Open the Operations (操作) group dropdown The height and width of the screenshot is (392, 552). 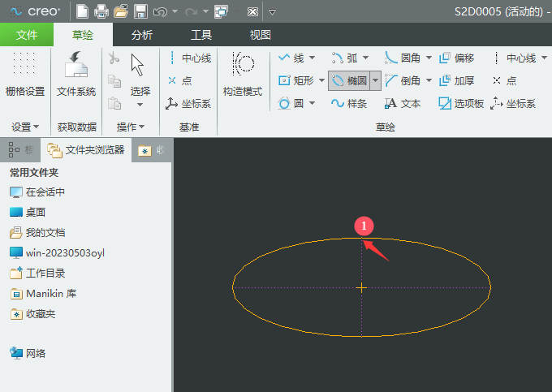(x=130, y=127)
